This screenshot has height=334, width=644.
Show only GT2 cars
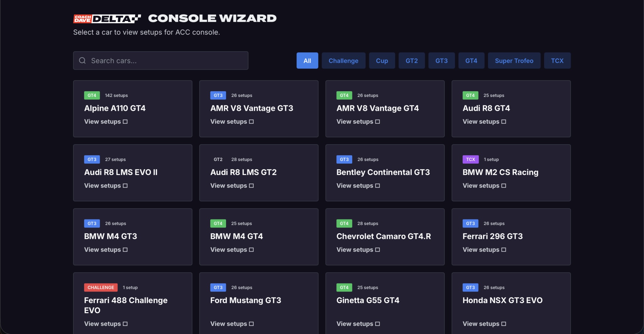[x=412, y=60]
